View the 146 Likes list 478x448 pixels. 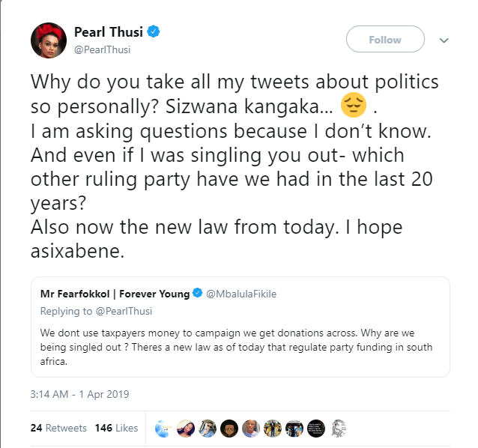(x=116, y=428)
